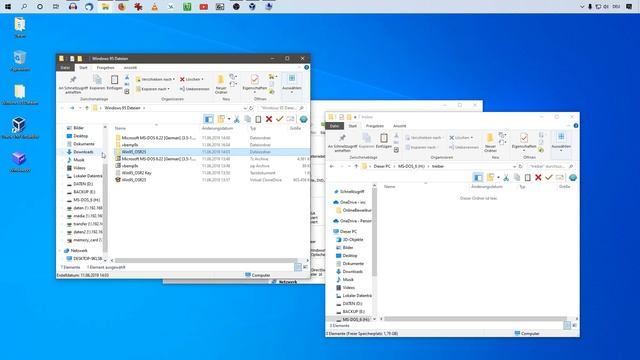Toggle the preview pane icon in Windows 95 Dateien toolbar
Screen dimensions: 640x360
click(x=209, y=119)
